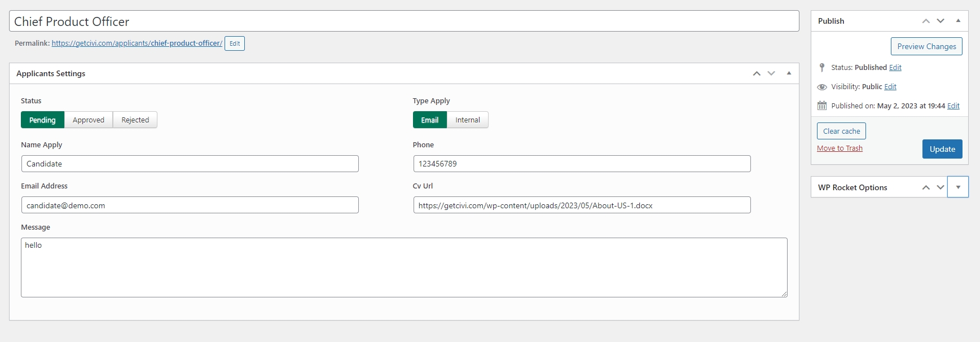Collapse the Applicants Settings panel
The image size is (980, 342).
click(x=789, y=73)
